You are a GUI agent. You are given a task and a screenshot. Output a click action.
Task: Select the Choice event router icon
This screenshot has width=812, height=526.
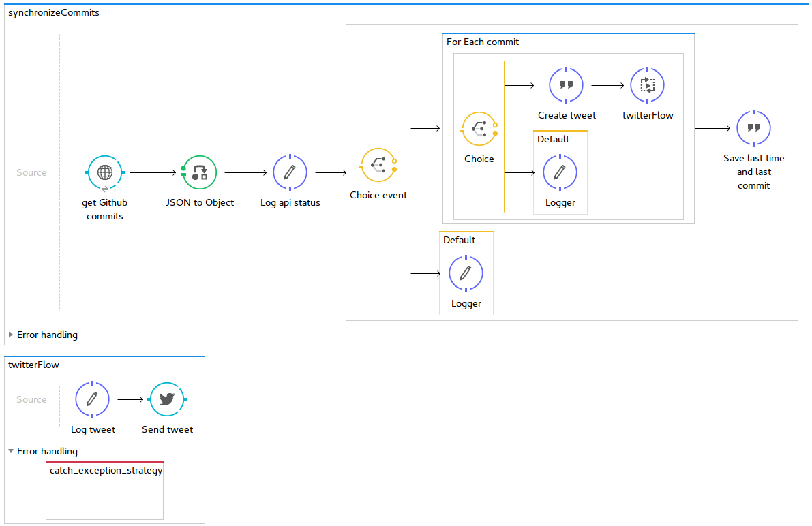(378, 165)
